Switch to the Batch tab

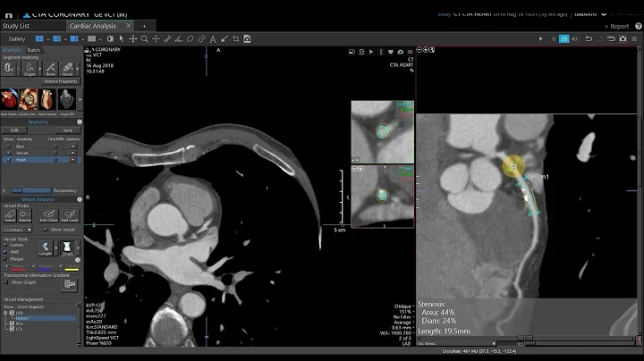coord(34,50)
